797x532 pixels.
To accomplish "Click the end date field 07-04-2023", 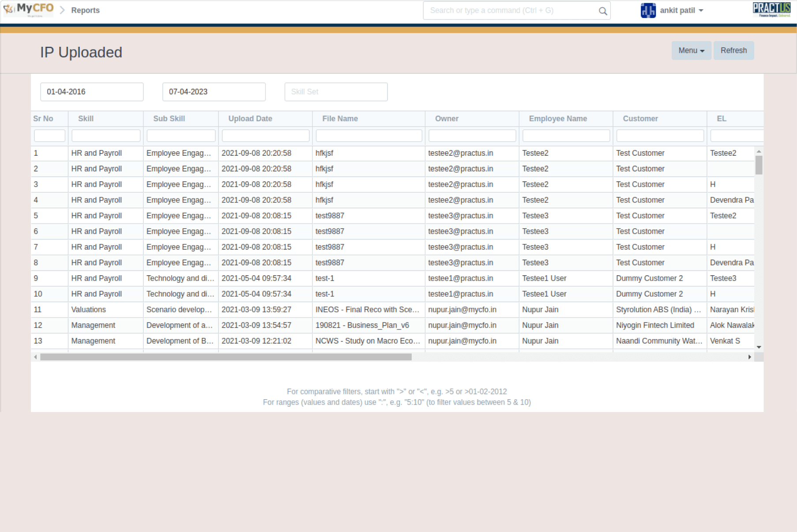I will [x=214, y=92].
